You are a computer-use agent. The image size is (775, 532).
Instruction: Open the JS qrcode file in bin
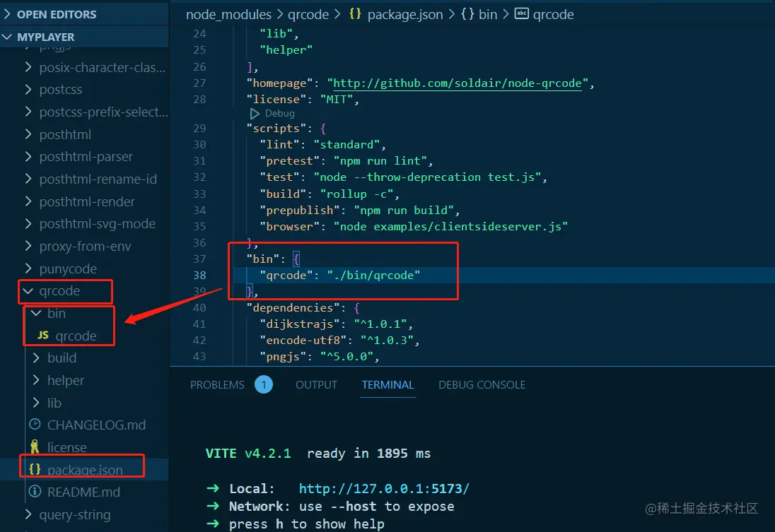pos(76,336)
